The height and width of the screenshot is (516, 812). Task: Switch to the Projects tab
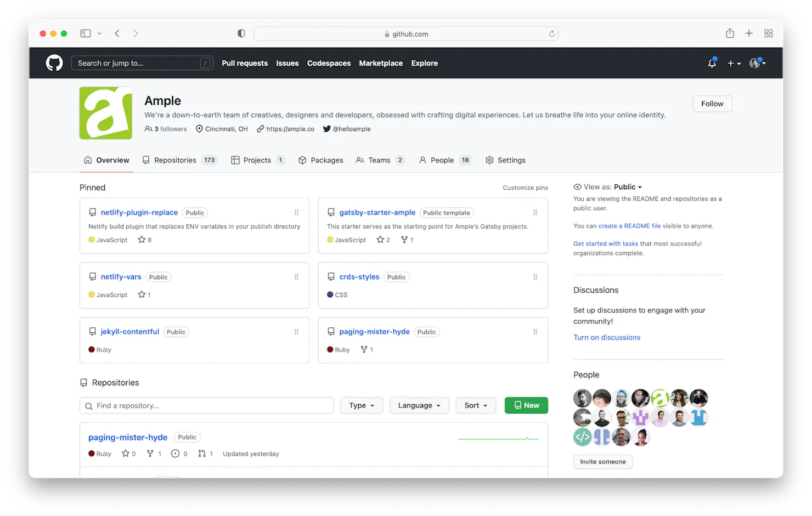[x=258, y=160]
